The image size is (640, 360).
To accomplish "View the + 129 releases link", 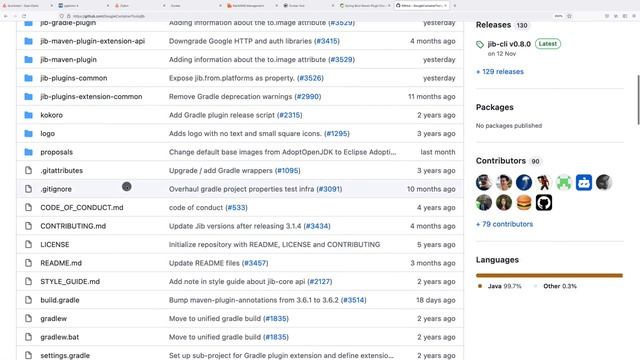I will pyautogui.click(x=500, y=71).
